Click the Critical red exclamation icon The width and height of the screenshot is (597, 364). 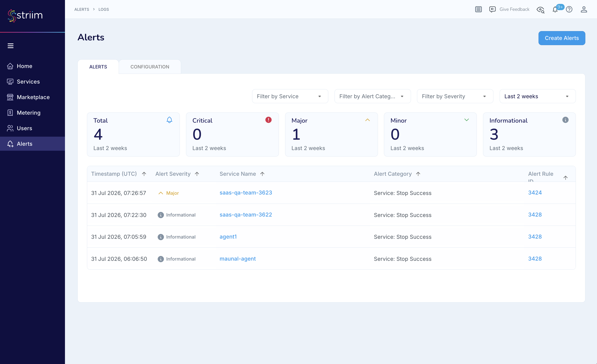(268, 120)
